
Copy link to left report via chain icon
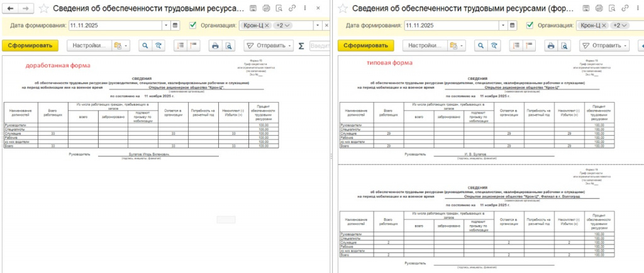(292, 8)
